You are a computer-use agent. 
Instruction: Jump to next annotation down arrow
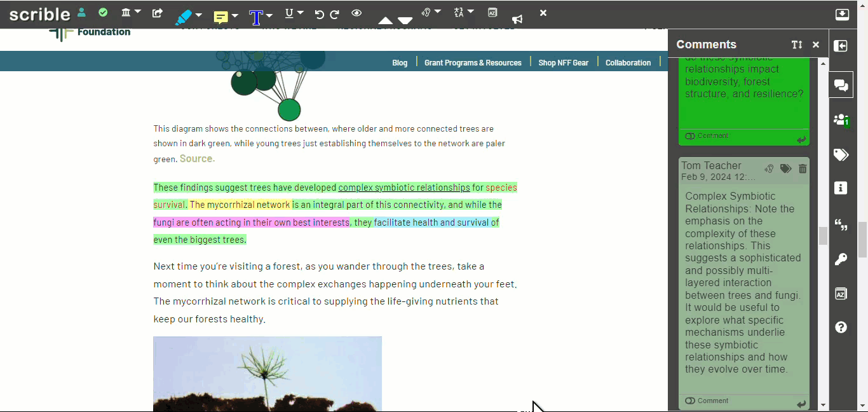(x=405, y=21)
